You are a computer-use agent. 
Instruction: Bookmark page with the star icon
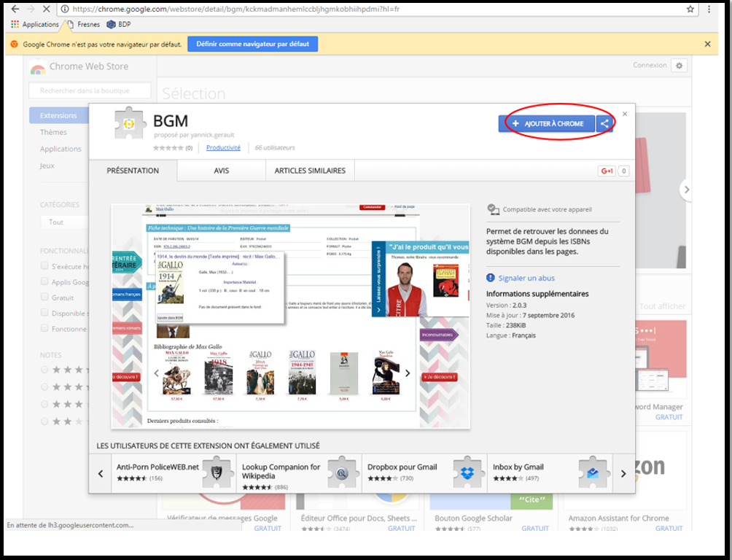click(x=690, y=9)
